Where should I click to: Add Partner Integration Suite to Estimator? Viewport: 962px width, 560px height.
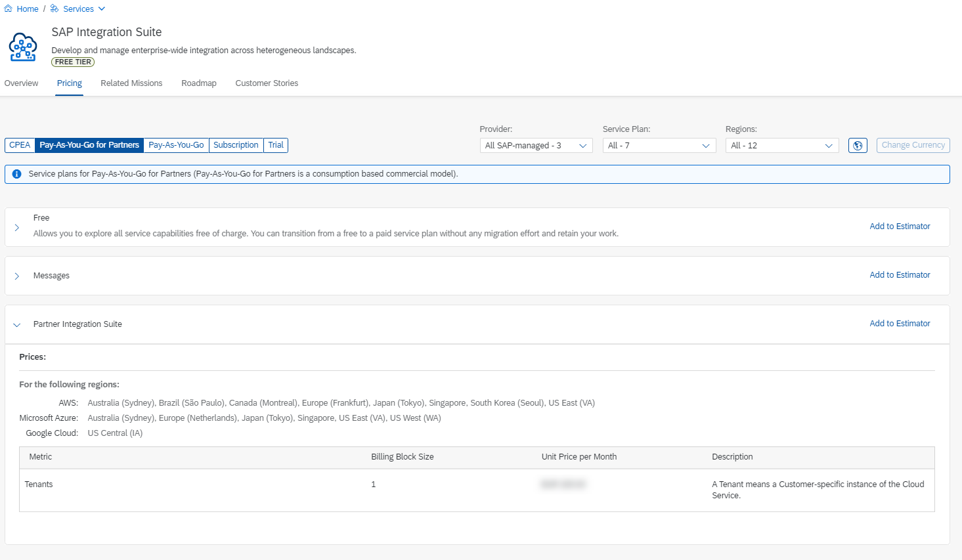point(900,324)
